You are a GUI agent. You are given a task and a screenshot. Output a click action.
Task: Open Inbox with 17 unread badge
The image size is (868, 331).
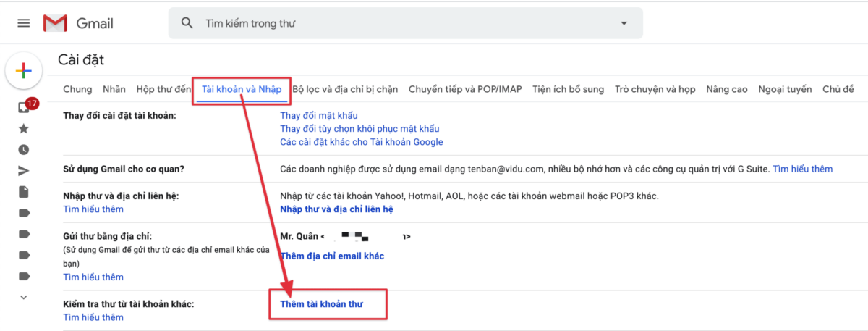click(25, 107)
